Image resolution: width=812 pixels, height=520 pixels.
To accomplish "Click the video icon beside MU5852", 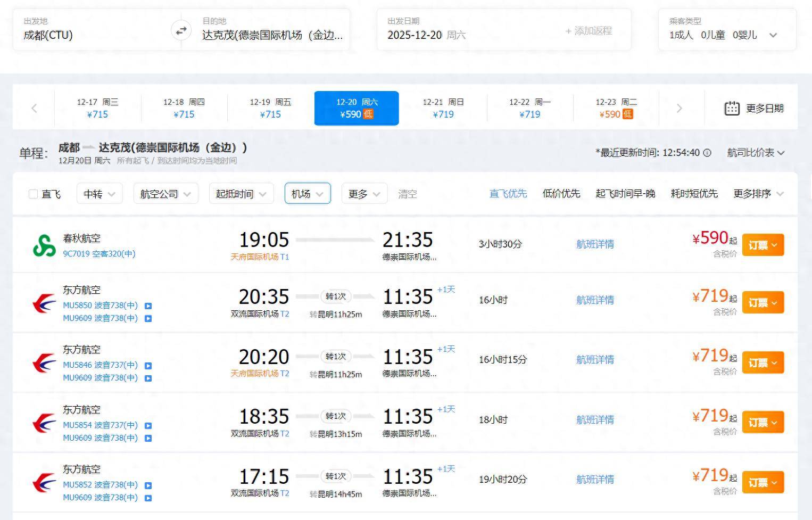I will pos(148,485).
